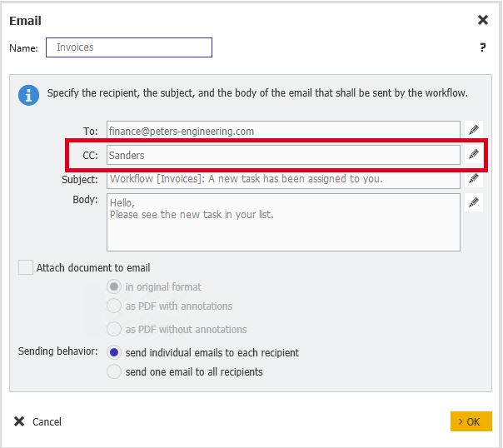Choose as PDF without annotations

pos(115,329)
